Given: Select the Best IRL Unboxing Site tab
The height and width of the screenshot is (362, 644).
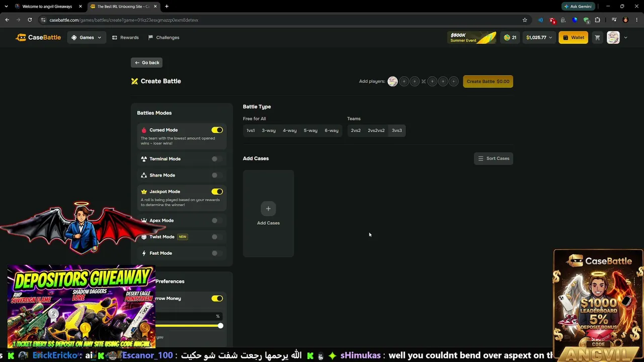Looking at the screenshot, I should click(x=123, y=7).
